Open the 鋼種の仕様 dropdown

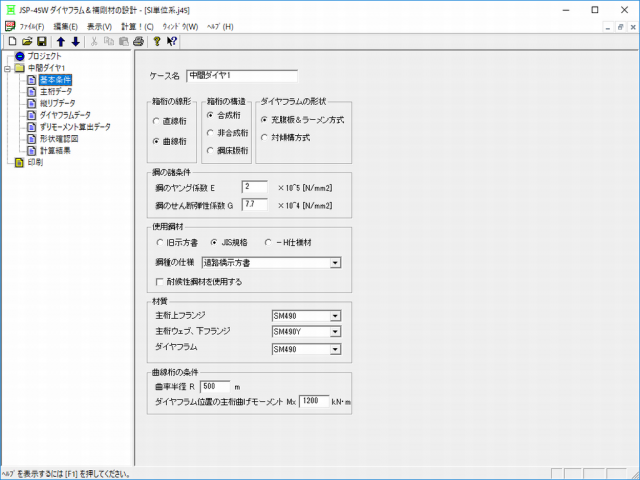click(335, 262)
